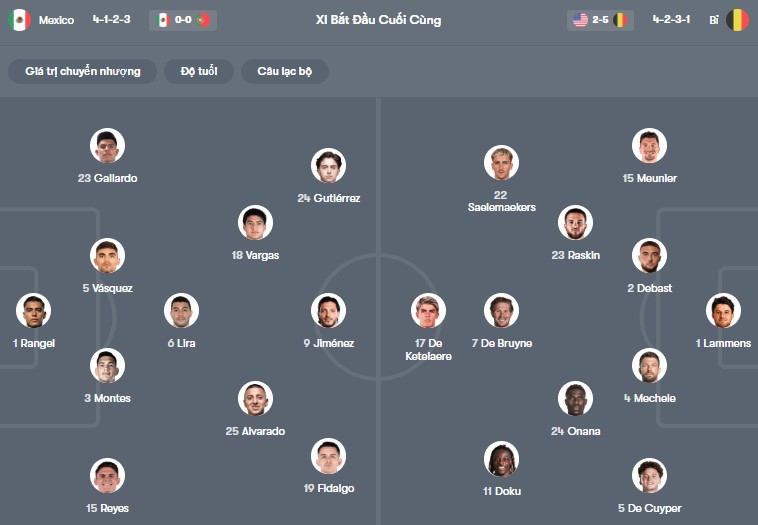Click Lammens goalkeeper avatar

pyautogui.click(x=722, y=311)
